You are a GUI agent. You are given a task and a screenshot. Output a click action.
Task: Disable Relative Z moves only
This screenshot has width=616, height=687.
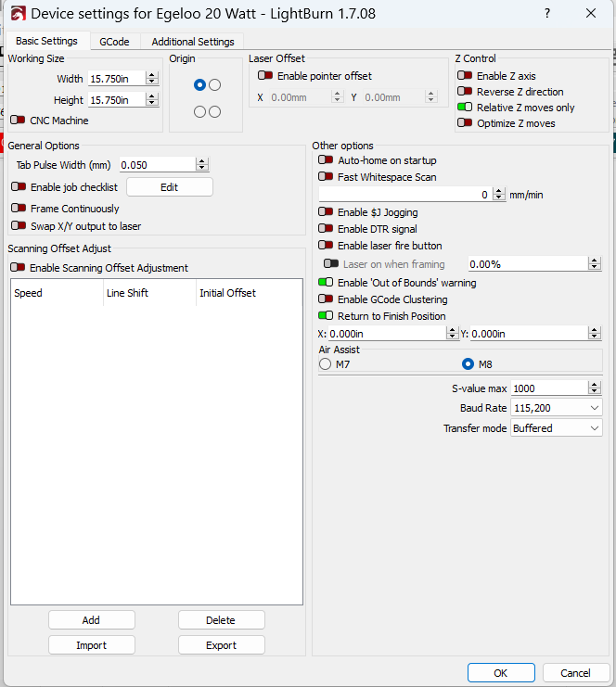coord(465,107)
